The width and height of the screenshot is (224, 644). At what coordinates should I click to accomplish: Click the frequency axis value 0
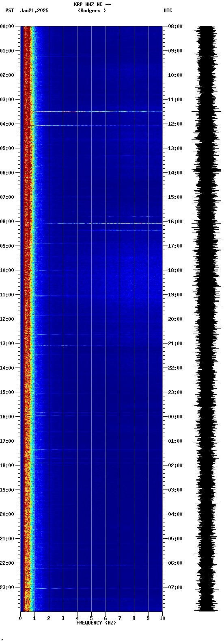(x=20, y=618)
